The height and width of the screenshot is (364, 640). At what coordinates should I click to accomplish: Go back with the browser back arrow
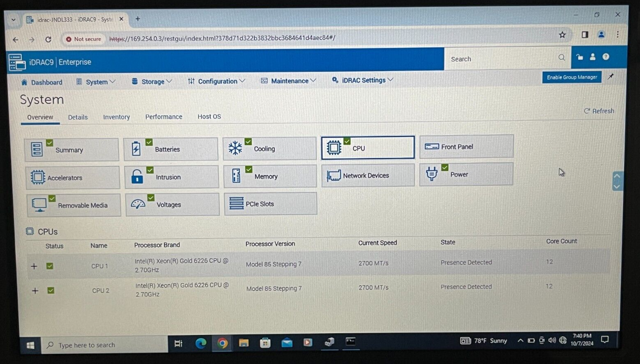tap(16, 40)
